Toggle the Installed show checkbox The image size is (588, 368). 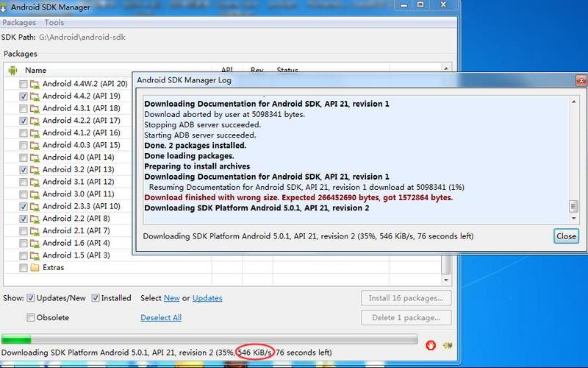pos(96,298)
